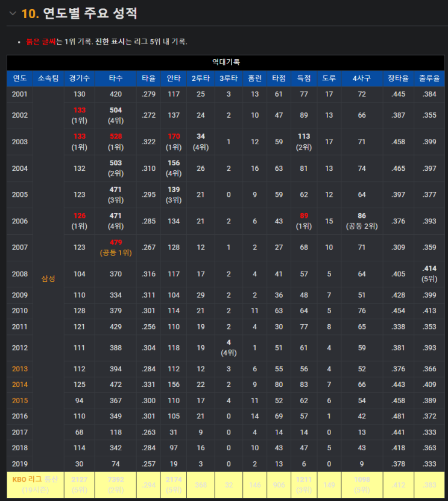Click the 경기수 column header
The width and height of the screenshot is (448, 501).
point(80,78)
